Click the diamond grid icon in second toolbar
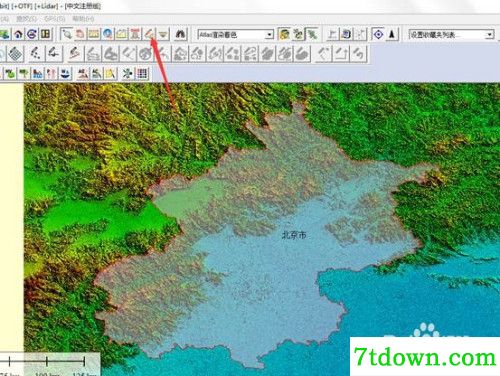Screen dimensions: 500x376 coord(15,54)
